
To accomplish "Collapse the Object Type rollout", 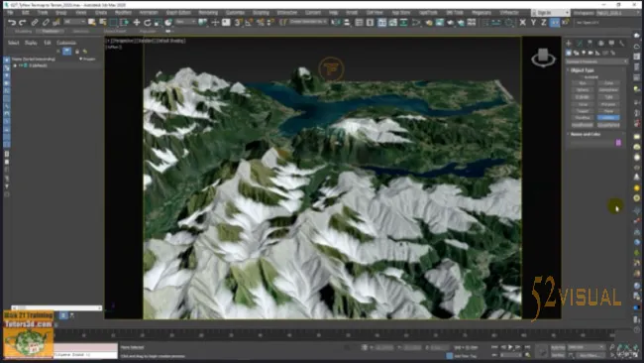I will (582, 70).
